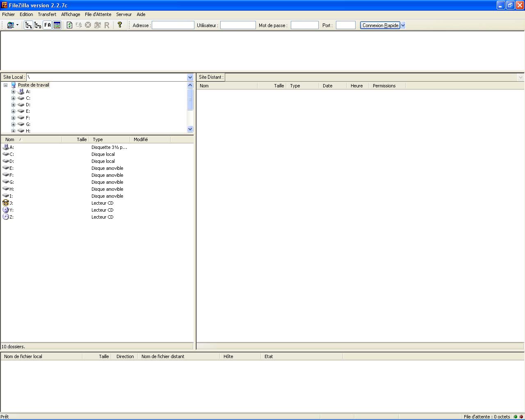Click the Adresse input field
This screenshot has height=420, width=525.
[x=173, y=25]
